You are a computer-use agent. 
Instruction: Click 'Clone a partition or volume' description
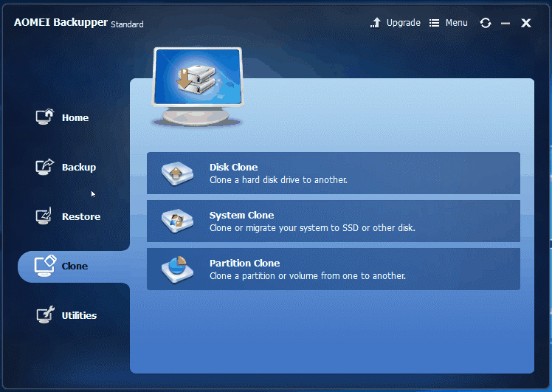[x=308, y=276]
